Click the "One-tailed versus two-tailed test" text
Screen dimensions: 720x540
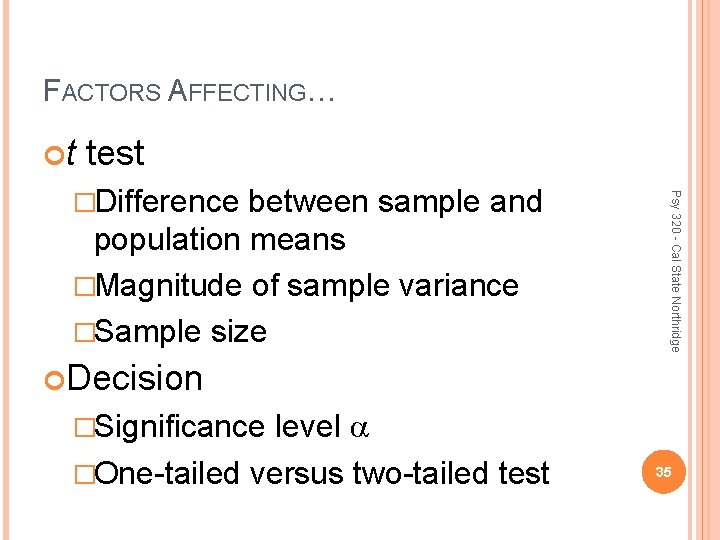tap(321, 472)
